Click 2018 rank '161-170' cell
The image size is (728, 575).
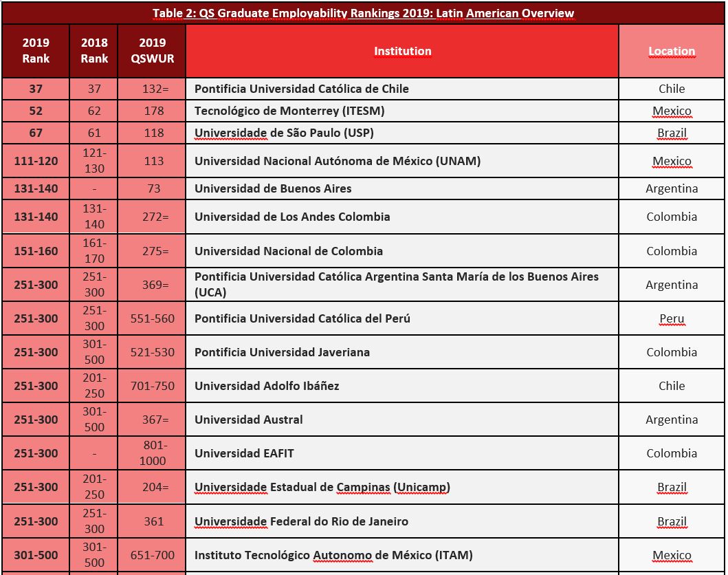pos(93,251)
